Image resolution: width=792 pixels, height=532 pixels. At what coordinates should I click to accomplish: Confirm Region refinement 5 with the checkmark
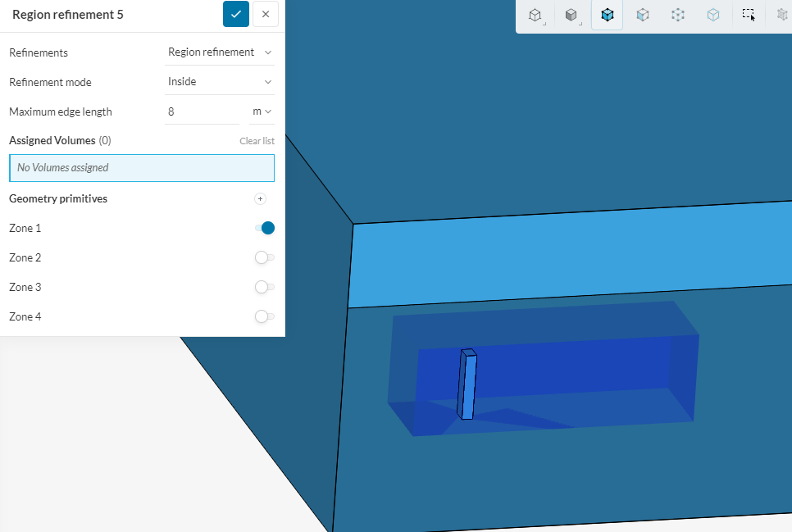(236, 14)
